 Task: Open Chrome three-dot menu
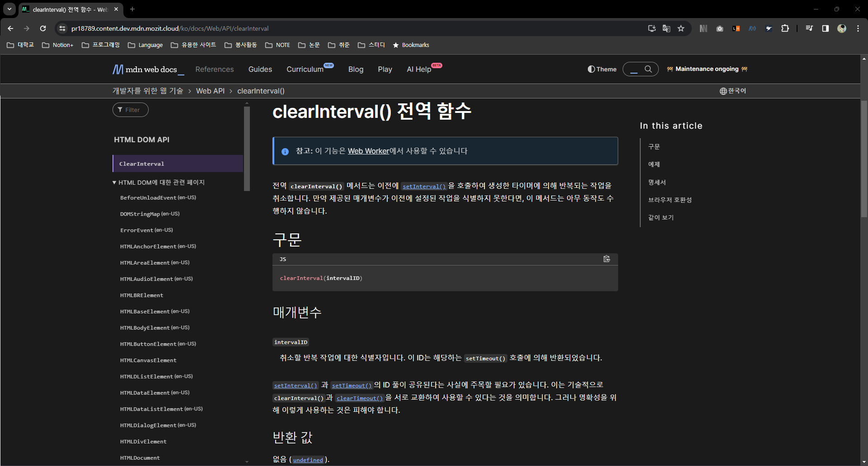858,28
